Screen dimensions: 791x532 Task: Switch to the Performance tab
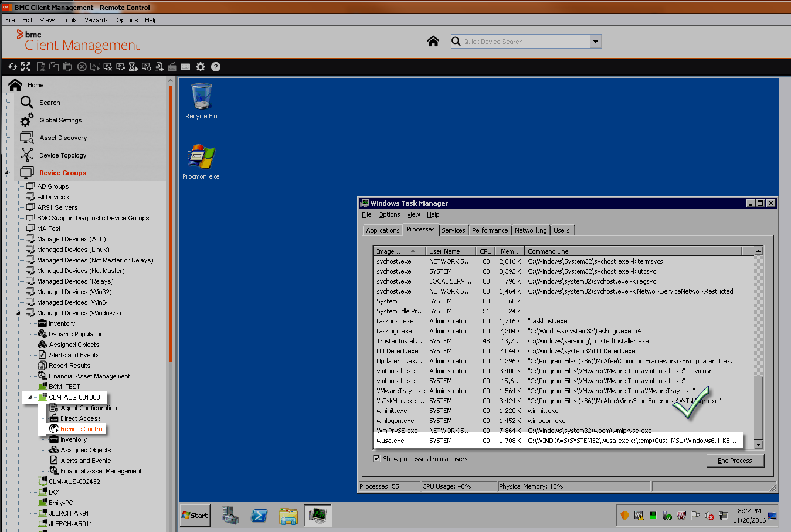point(490,230)
